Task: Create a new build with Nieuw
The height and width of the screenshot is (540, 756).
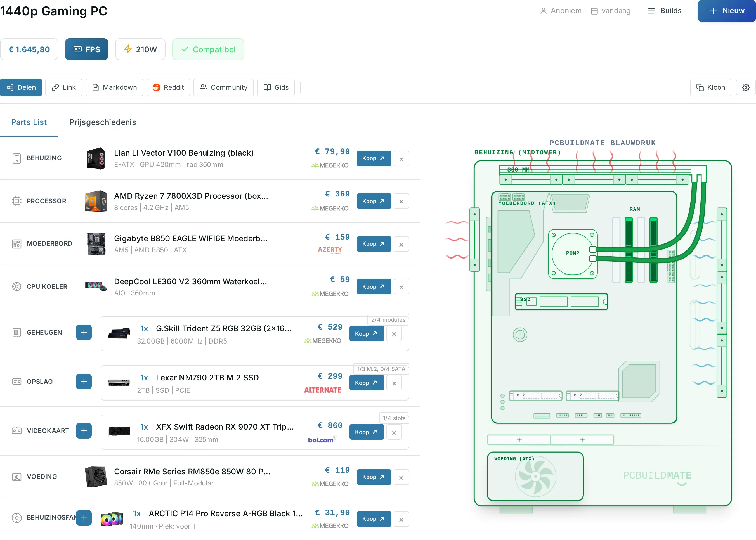Action: coord(727,11)
